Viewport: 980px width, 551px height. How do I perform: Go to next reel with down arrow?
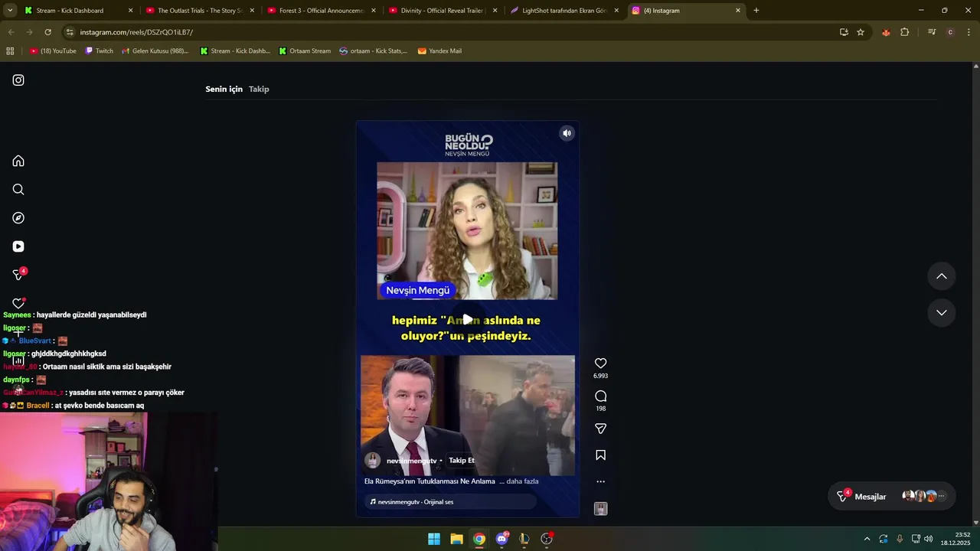(x=942, y=312)
